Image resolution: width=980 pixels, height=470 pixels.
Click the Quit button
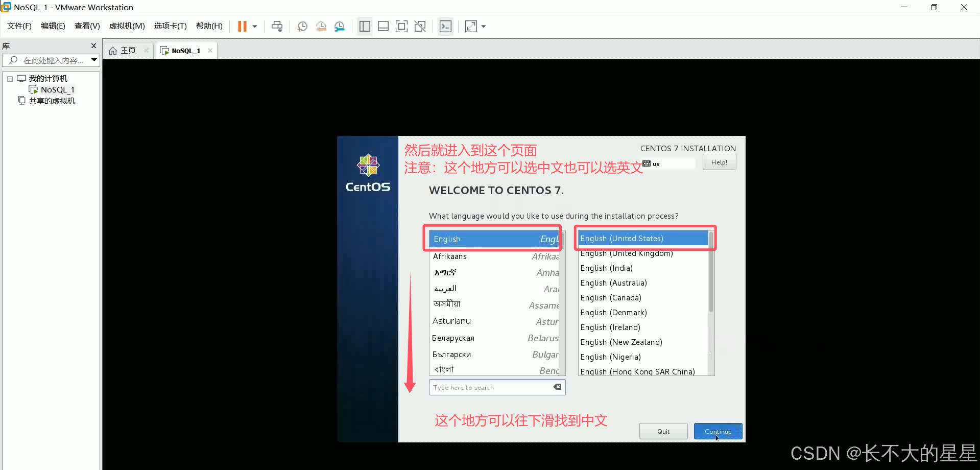[663, 431]
